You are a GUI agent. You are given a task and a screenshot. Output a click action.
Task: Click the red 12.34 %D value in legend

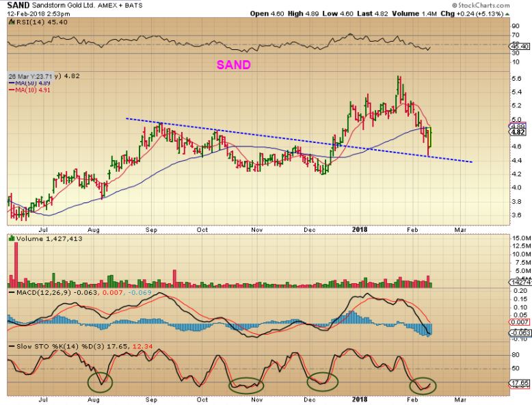click(x=143, y=347)
